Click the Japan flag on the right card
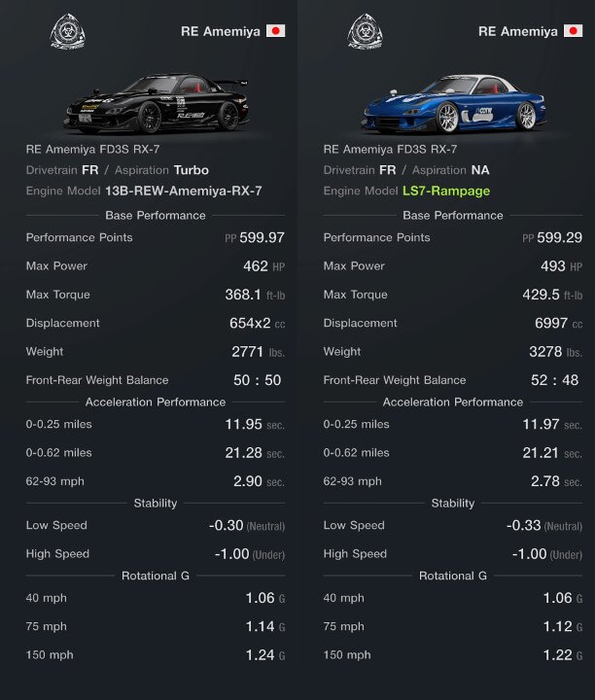The width and height of the screenshot is (595, 700). [574, 31]
